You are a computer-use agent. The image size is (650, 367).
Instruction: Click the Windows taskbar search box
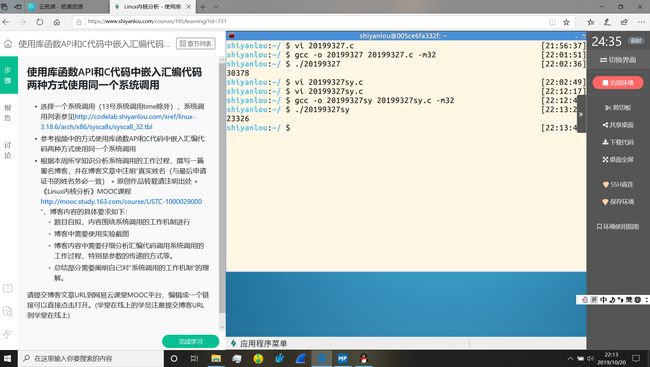pyautogui.click(x=91, y=358)
